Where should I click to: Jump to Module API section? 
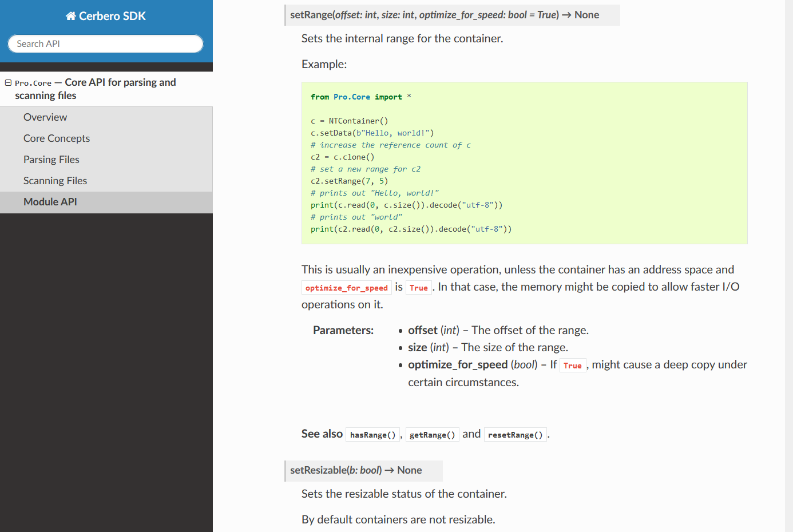tap(50, 202)
